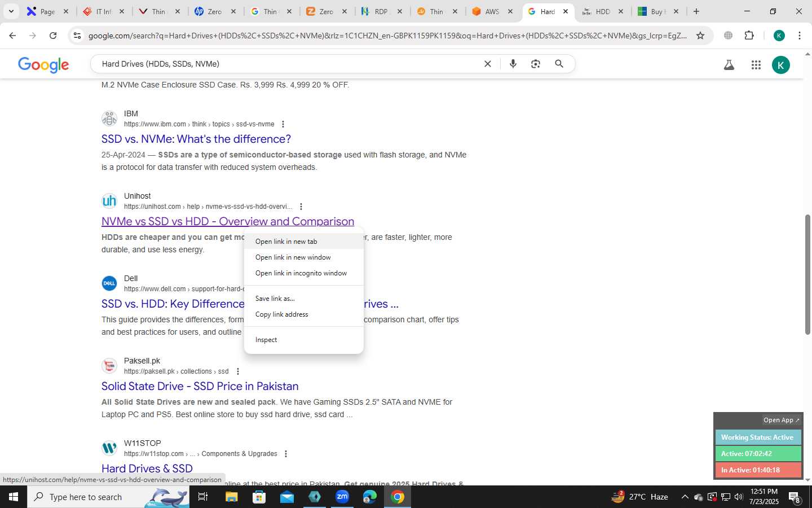
Task: Click the magnifier search button
Action: coord(559,64)
